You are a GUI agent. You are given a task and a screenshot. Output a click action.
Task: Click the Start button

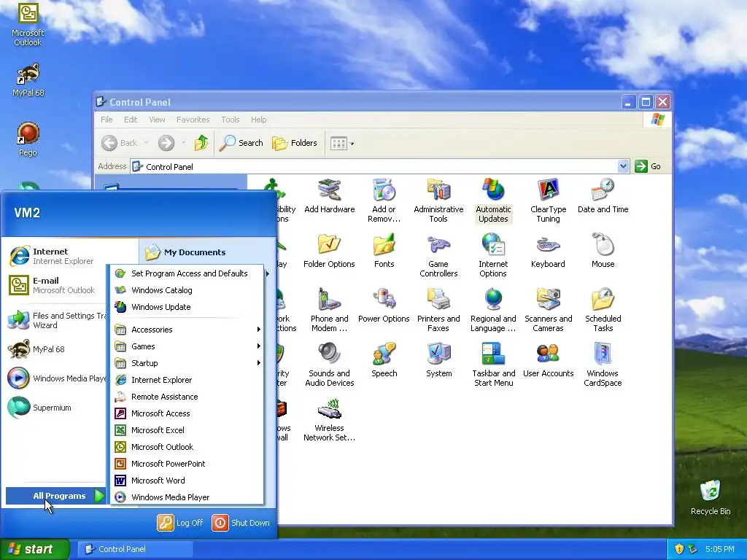coord(34,549)
